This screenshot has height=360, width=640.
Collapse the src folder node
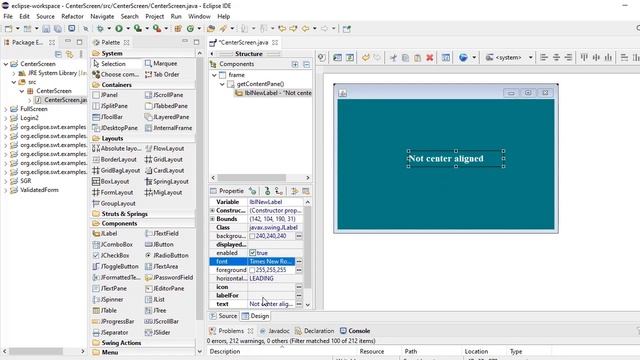click(14, 82)
